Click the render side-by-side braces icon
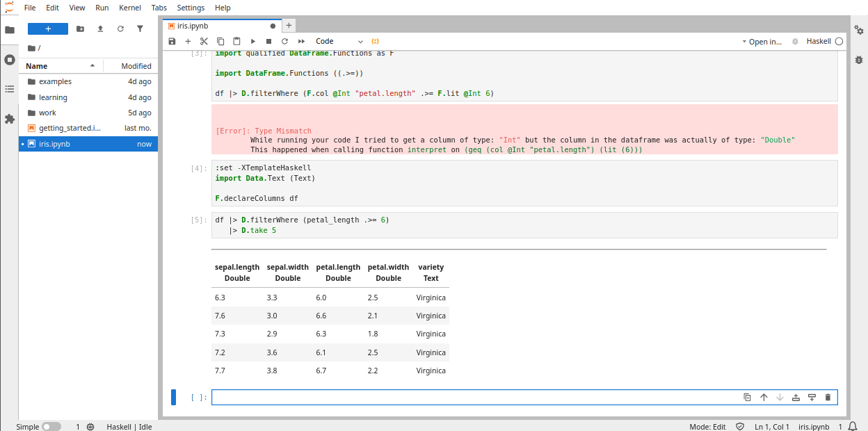Image resolution: width=868 pixels, height=431 pixels. 376,42
